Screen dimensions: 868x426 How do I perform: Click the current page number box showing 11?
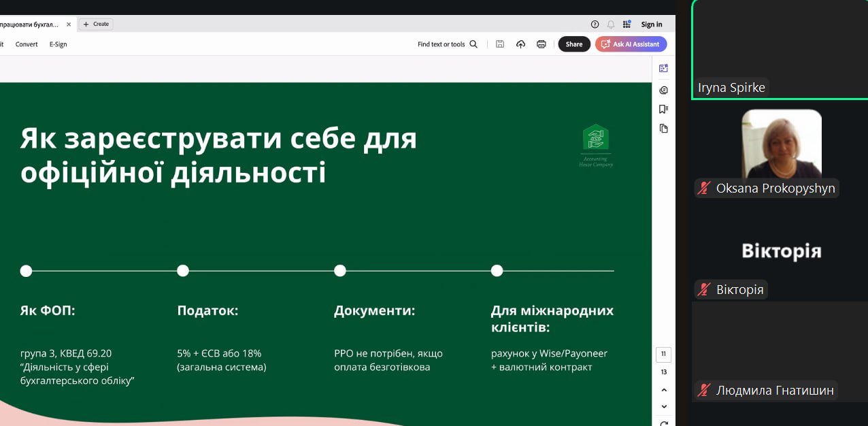coord(664,355)
